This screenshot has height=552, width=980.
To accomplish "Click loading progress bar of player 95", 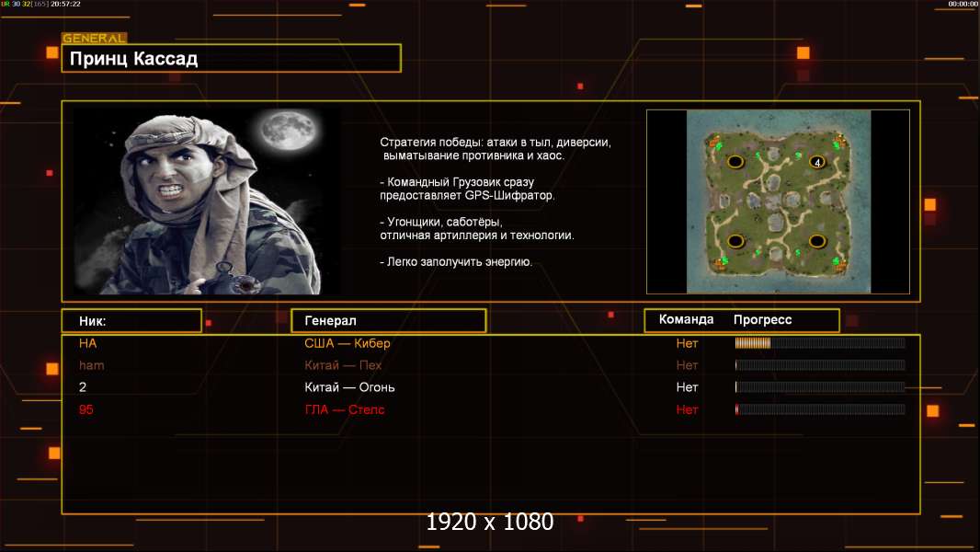I will 820,409.
